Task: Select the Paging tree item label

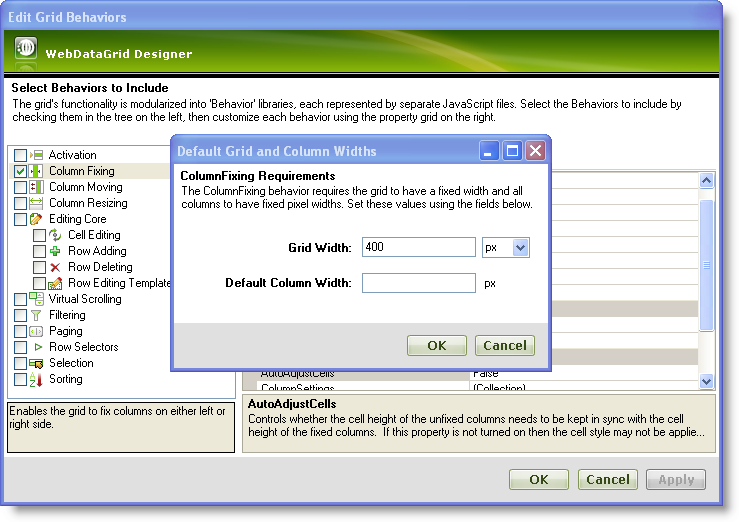Action: 66,331
